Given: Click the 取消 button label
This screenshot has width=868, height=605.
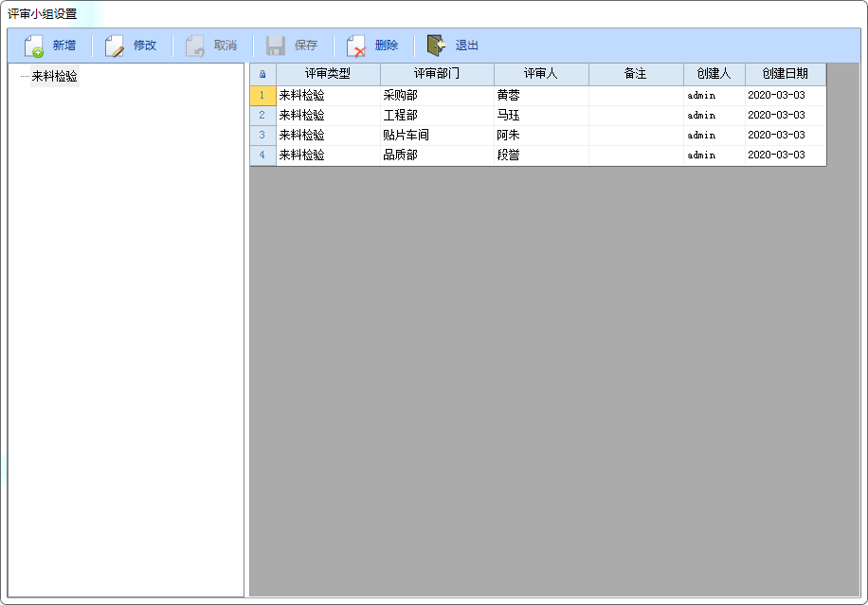Looking at the screenshot, I should tap(226, 46).
